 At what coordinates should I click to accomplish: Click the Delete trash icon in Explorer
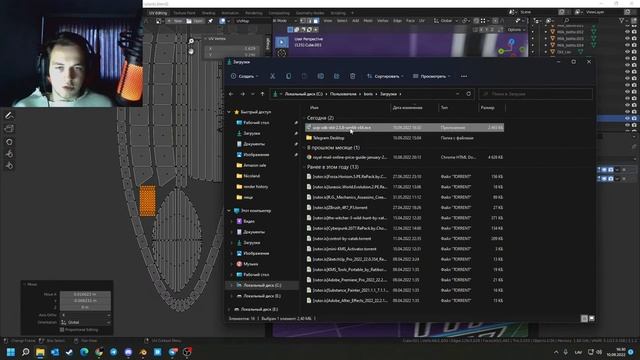tap(352, 76)
